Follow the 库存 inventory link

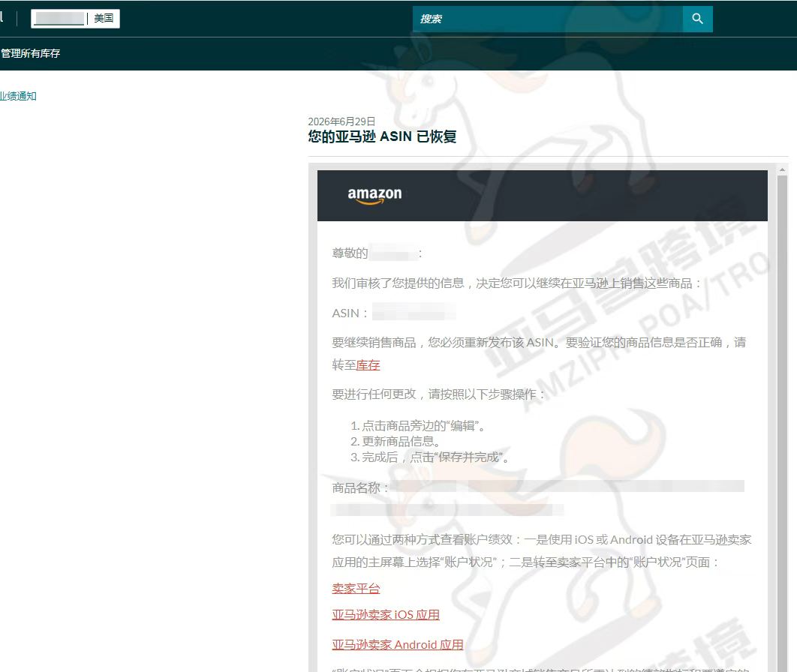click(x=368, y=364)
